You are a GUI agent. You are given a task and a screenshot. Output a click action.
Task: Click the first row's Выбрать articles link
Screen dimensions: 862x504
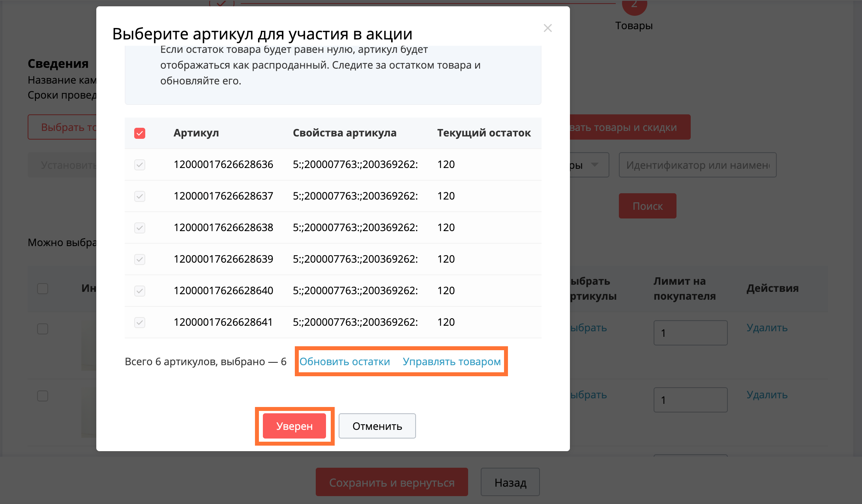coord(588,328)
